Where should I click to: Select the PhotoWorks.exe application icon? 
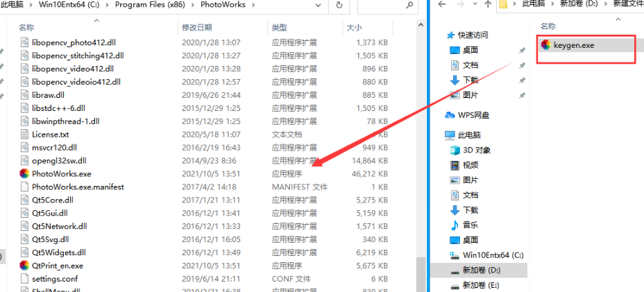24,173
